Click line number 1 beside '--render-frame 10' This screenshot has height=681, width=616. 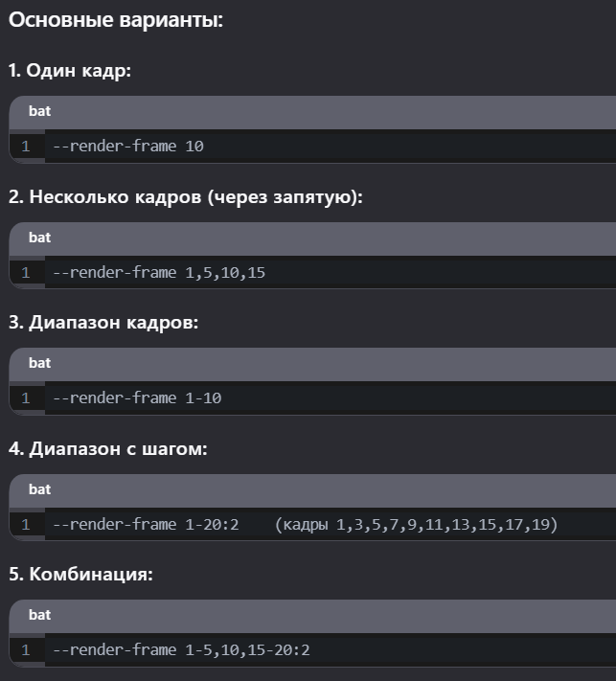tap(26, 147)
